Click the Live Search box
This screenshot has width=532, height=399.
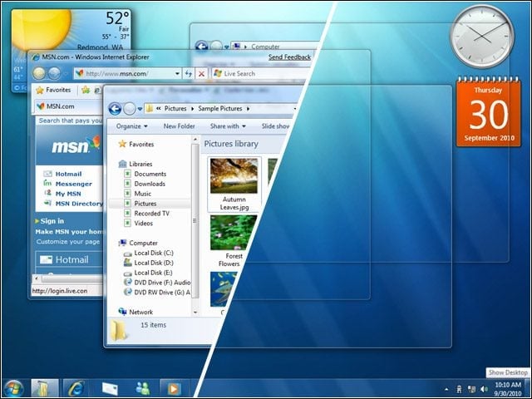(261, 74)
